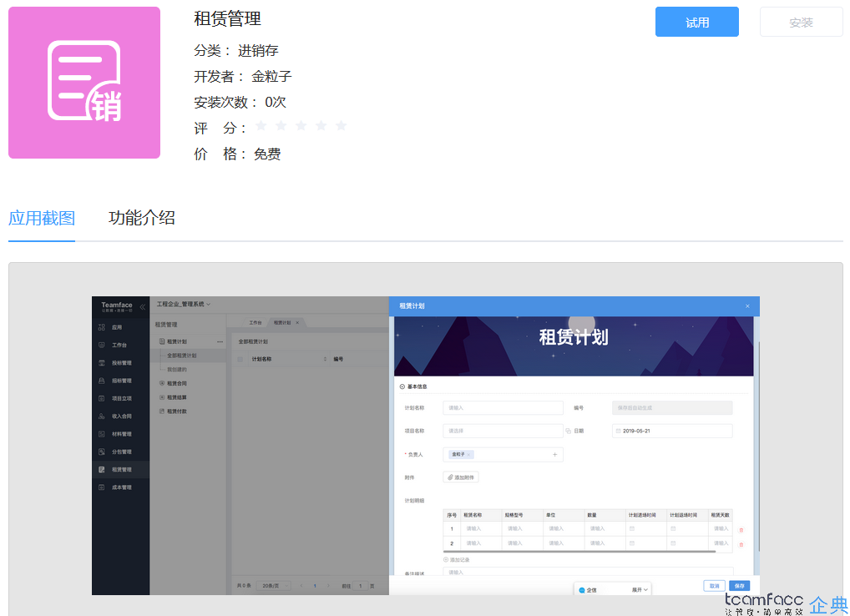Click the developer name 金粒子
The image size is (850, 616).
pos(271,77)
